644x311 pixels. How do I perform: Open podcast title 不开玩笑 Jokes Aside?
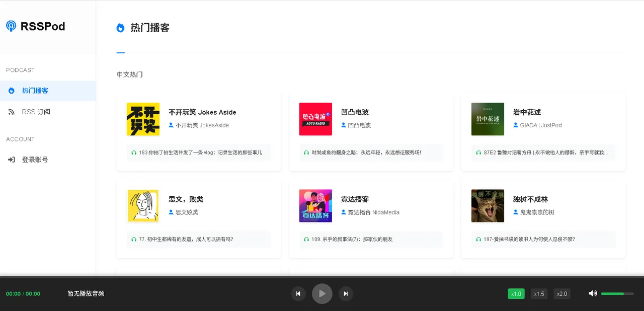tap(202, 112)
